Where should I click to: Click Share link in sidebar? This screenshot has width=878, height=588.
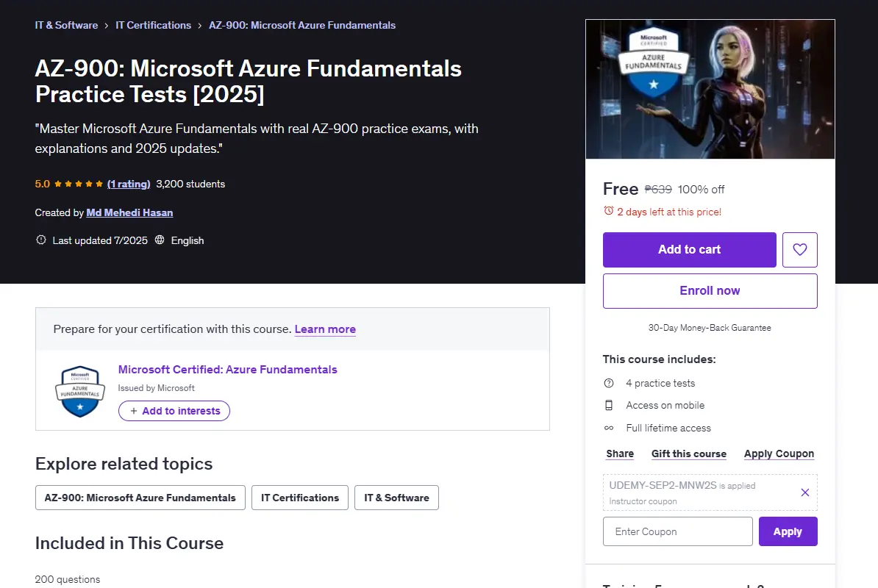(x=620, y=453)
